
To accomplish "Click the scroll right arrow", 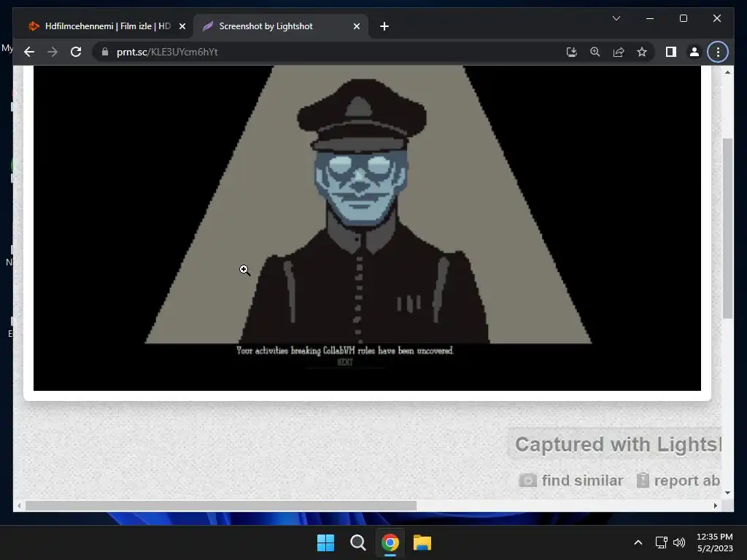I will pos(716,506).
